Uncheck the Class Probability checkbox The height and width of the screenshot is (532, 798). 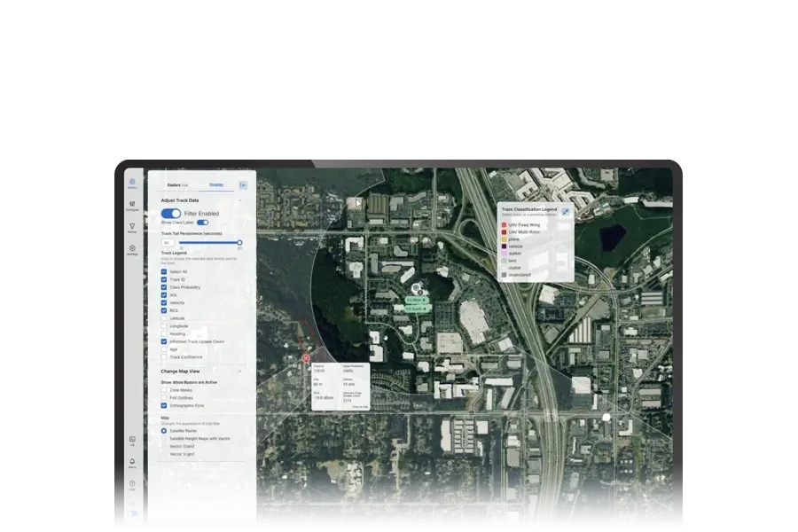(164, 287)
